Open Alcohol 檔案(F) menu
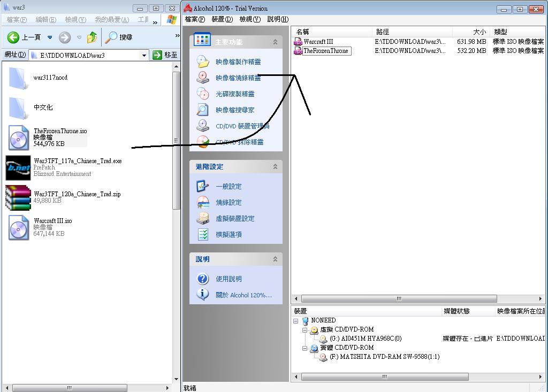This screenshot has height=392, width=548. [x=195, y=19]
